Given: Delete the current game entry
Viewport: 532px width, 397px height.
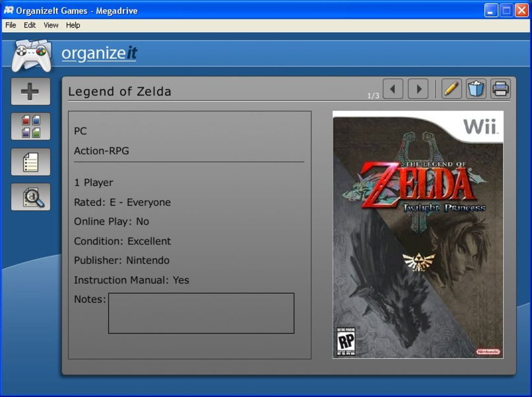Looking at the screenshot, I should point(476,89).
